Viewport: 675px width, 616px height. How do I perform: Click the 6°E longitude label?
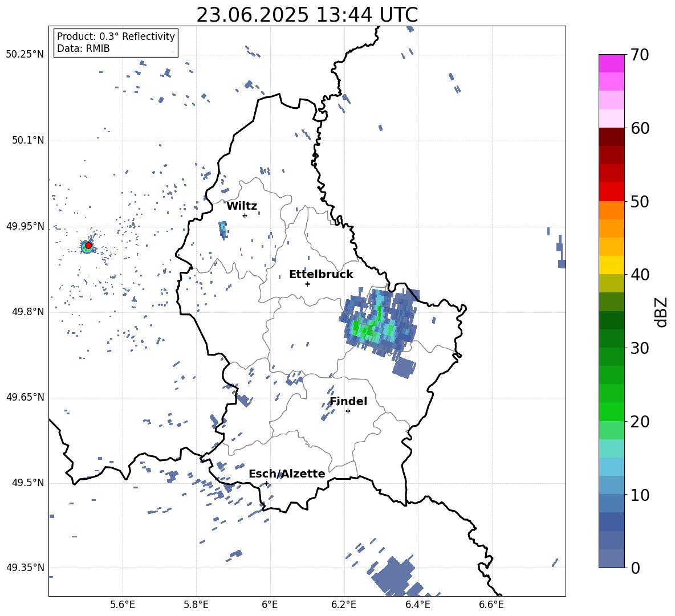tap(270, 605)
